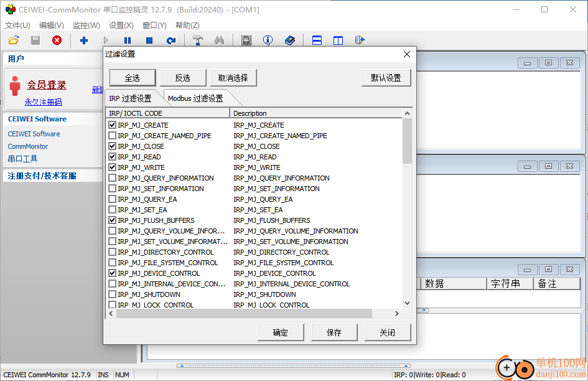Screen dimensions: 588x381
Task: Click the 数据 column header
Action: tap(454, 283)
